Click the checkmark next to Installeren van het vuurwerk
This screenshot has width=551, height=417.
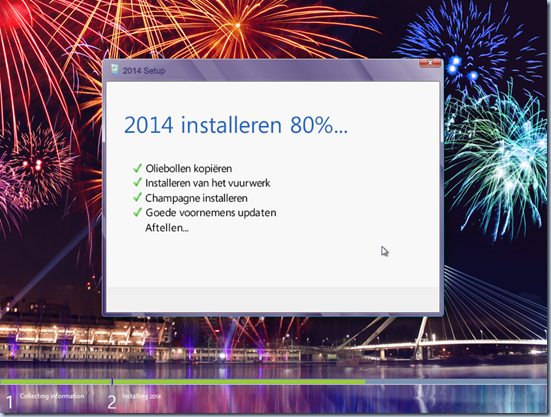(137, 183)
